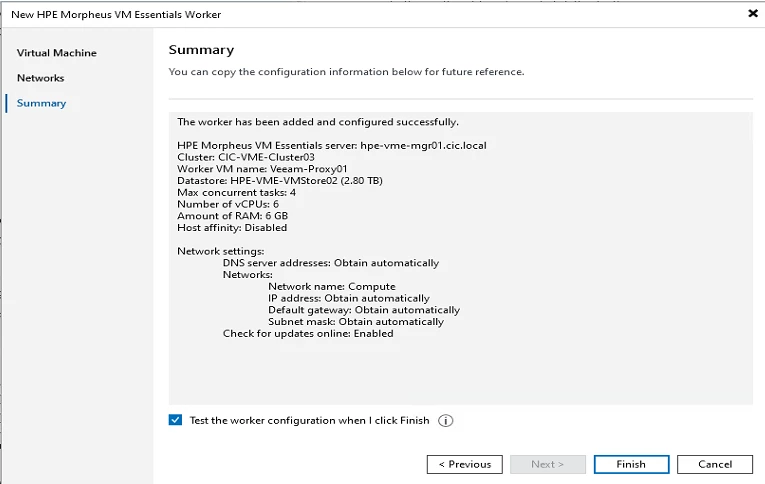This screenshot has width=765, height=484.
Task: Click the dialog title bar text
Action: tap(116, 15)
